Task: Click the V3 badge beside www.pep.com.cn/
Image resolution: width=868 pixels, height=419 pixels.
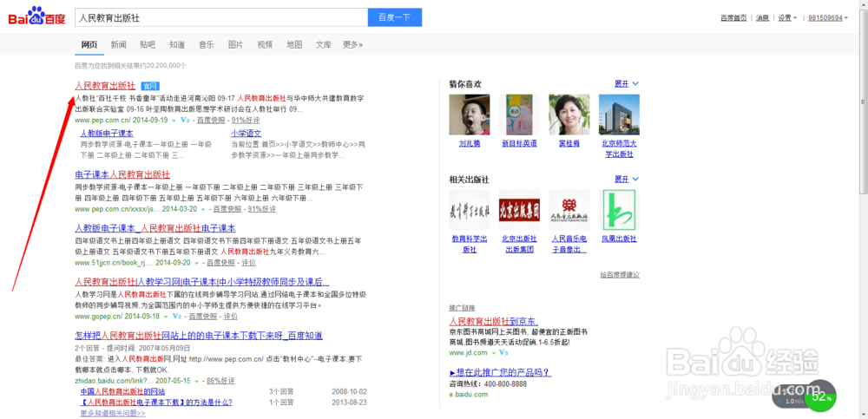Action: click(185, 120)
